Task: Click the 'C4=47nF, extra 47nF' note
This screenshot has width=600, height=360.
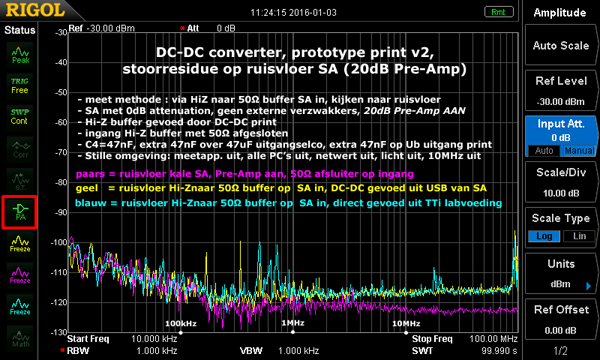Action: (x=285, y=145)
